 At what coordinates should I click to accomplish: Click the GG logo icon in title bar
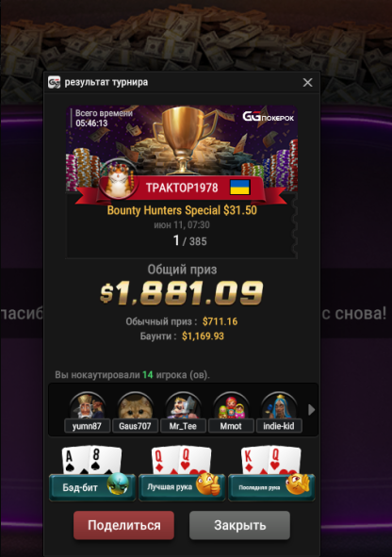[x=54, y=82]
